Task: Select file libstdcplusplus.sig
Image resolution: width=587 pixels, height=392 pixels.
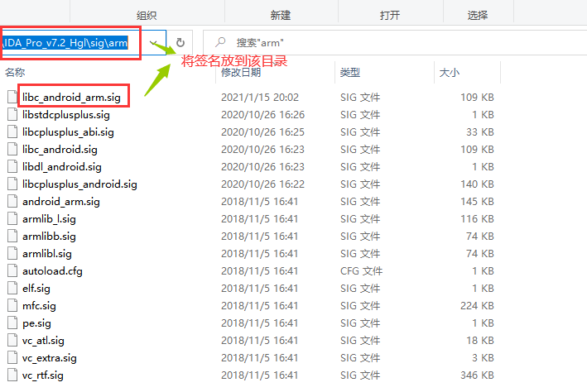Action: coord(66,114)
